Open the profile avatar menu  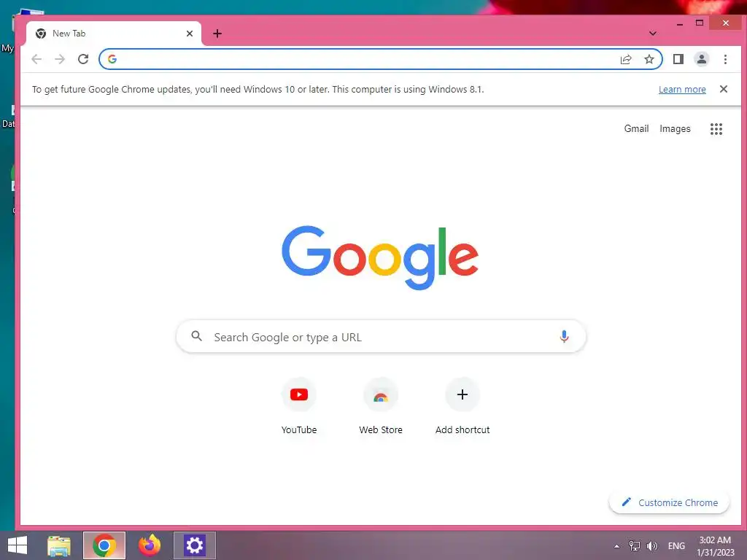(x=701, y=59)
